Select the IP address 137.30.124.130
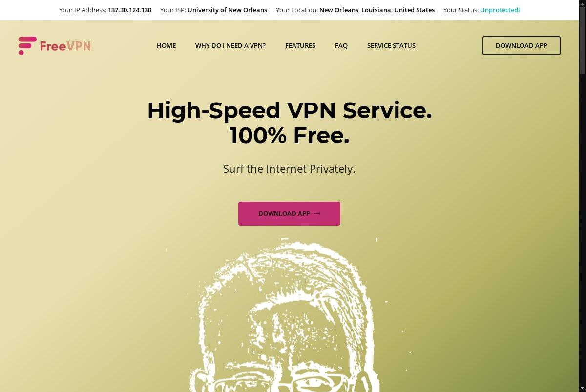The width and height of the screenshot is (586, 392). click(x=130, y=10)
